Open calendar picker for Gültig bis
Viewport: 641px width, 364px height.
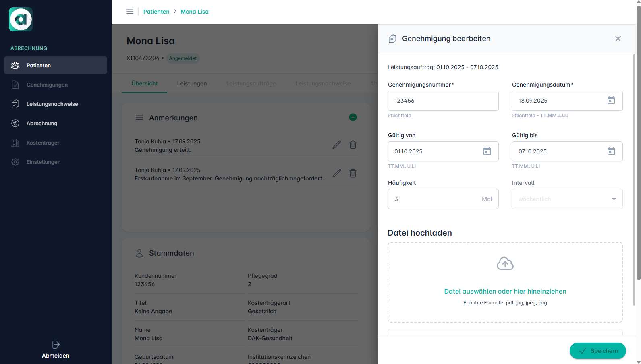(x=611, y=151)
